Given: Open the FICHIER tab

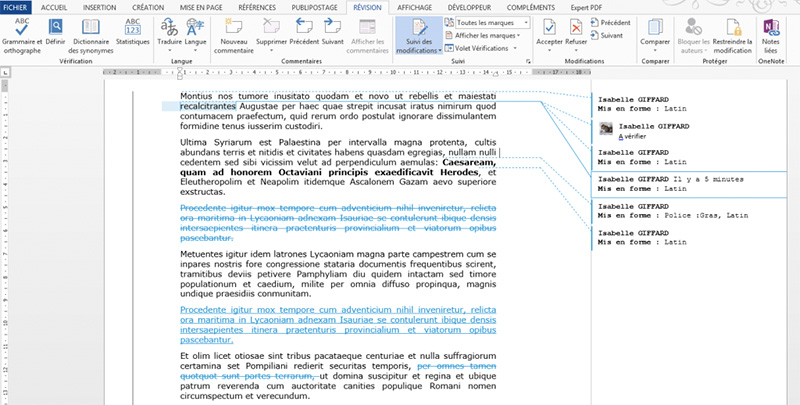Looking at the screenshot, I should [18, 7].
